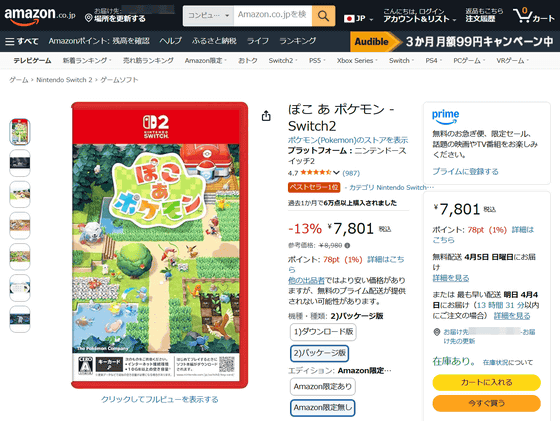Open the ランキング menu item
The height and width of the screenshot is (421, 560).
point(298,41)
